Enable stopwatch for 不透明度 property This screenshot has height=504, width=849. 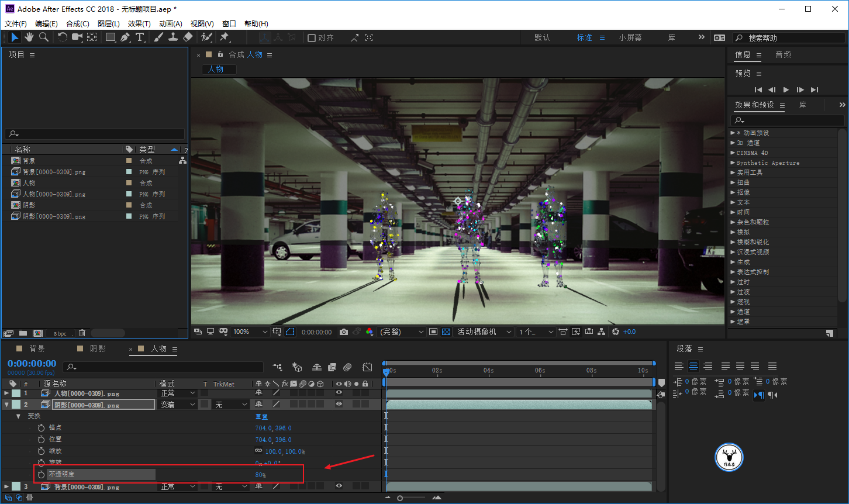point(41,474)
